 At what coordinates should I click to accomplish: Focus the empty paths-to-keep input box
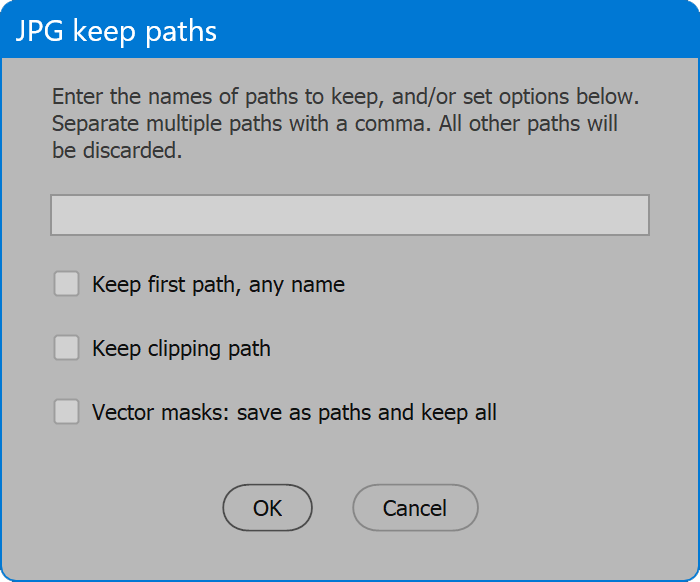(x=349, y=215)
